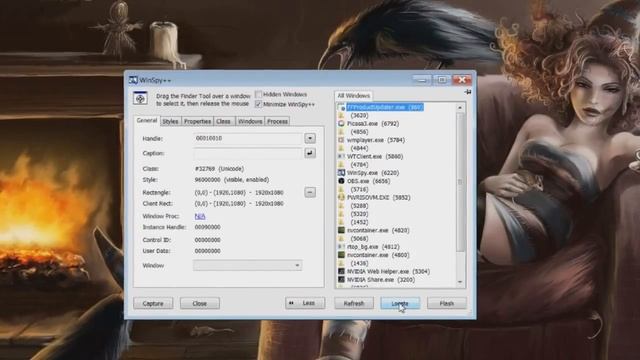Viewport: 640px width, 360px height.
Task: Click the Caption text field
Action: pos(247,153)
